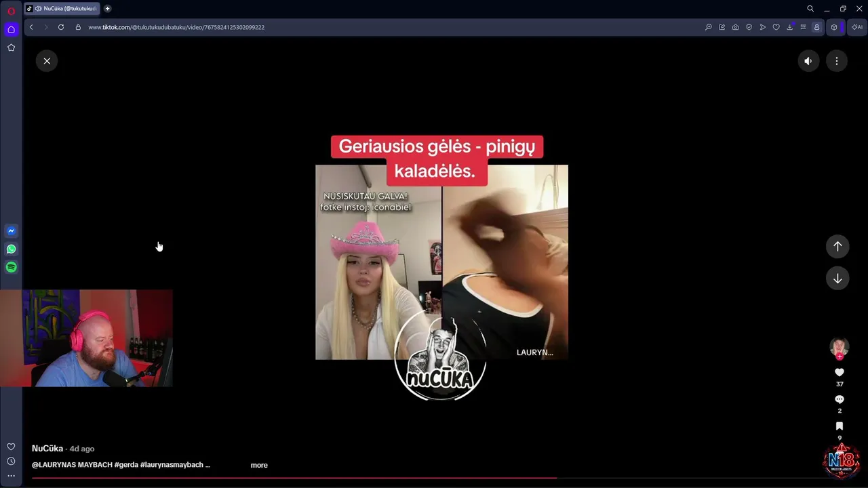Mute the TikTok video sound
868x488 pixels.
coord(808,61)
